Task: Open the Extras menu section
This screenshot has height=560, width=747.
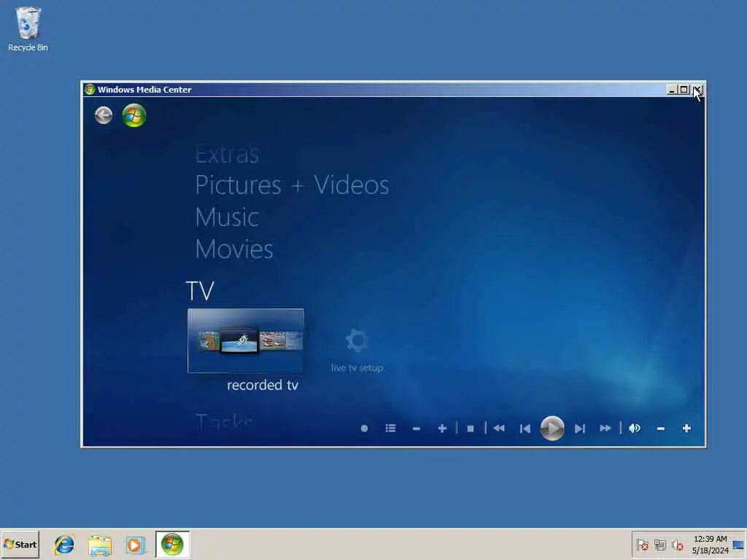Action: point(227,155)
